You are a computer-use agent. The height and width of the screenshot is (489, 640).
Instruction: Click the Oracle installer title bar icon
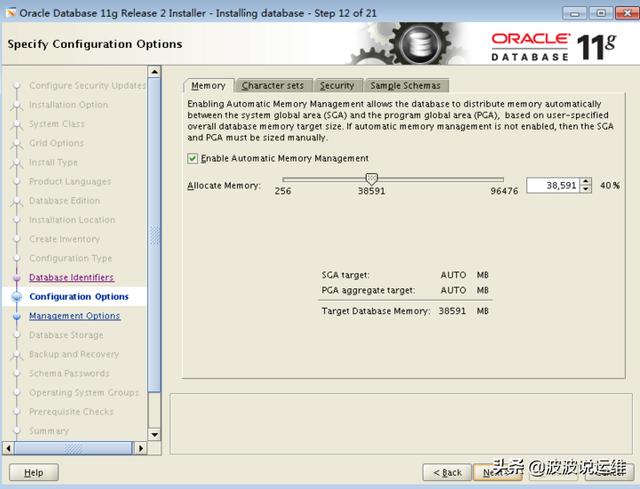tap(11, 13)
